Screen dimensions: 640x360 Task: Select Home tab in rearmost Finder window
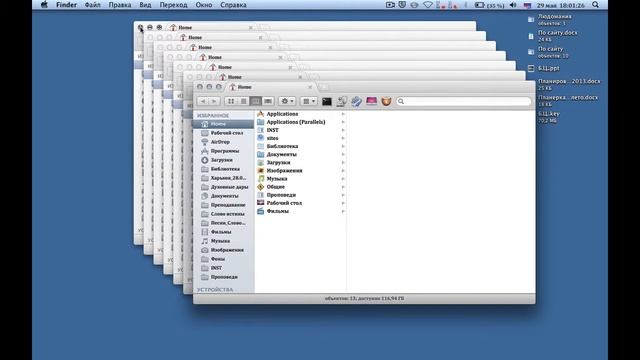coord(211,27)
